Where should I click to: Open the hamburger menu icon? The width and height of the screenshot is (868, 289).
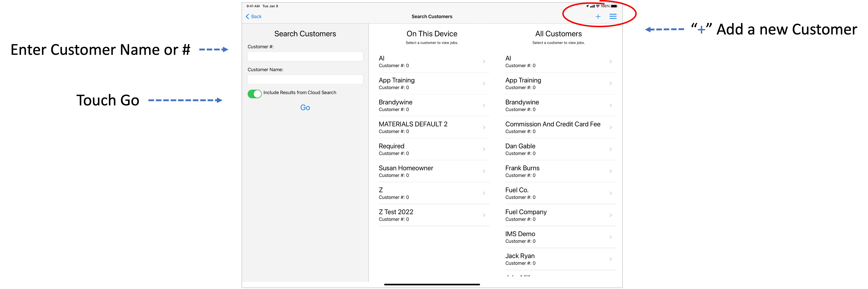[613, 17]
